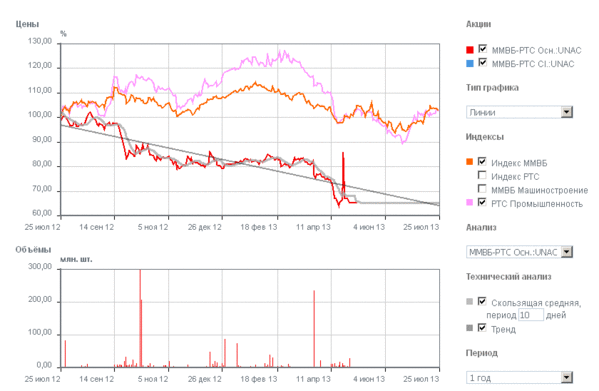Click the light gray moving average swatch
Screen dimensions: 599x391
coord(470,302)
